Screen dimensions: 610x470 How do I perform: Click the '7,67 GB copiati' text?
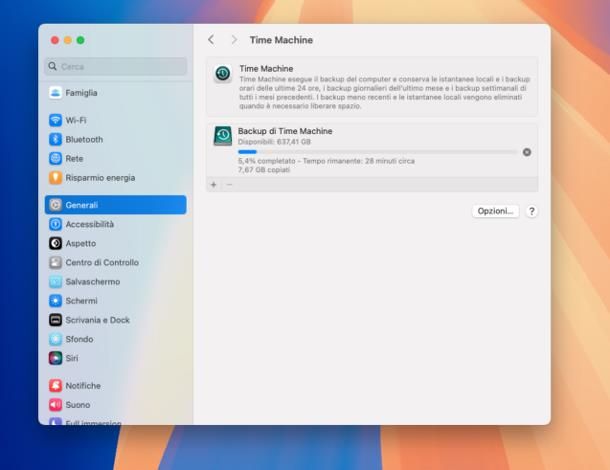(x=264, y=170)
